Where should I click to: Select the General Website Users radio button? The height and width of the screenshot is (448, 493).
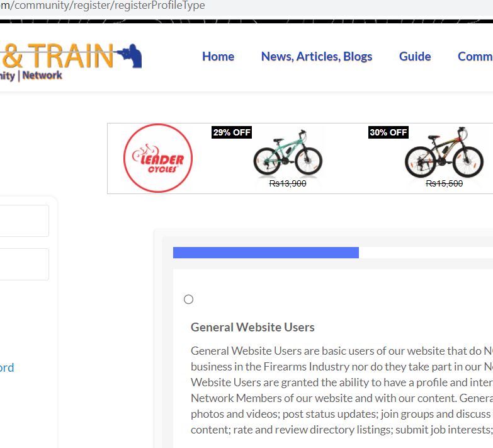(189, 299)
